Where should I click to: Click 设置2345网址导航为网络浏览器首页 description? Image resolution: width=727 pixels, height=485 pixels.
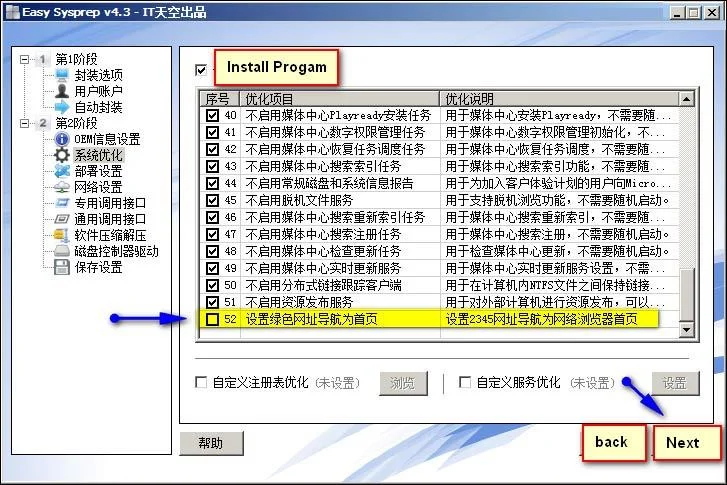(541, 319)
